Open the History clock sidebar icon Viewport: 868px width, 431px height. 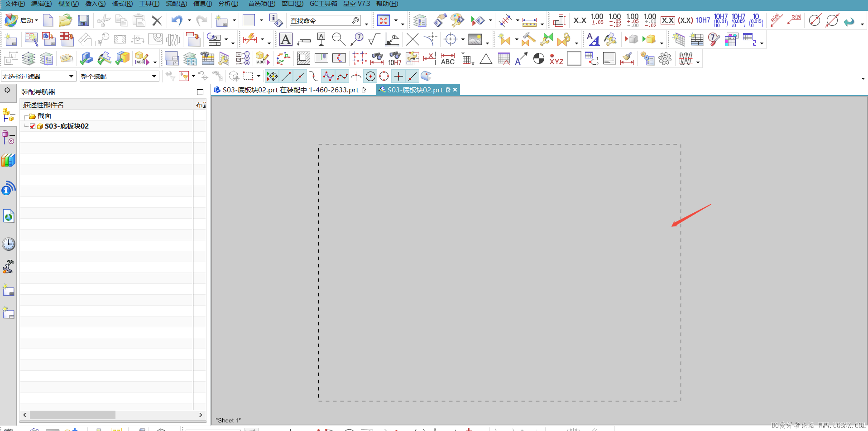coord(9,244)
